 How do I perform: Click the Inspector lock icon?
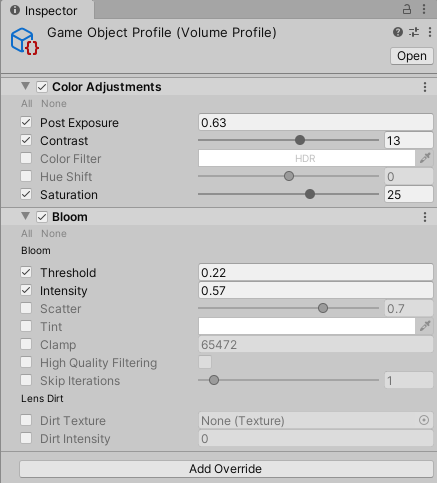tap(407, 9)
